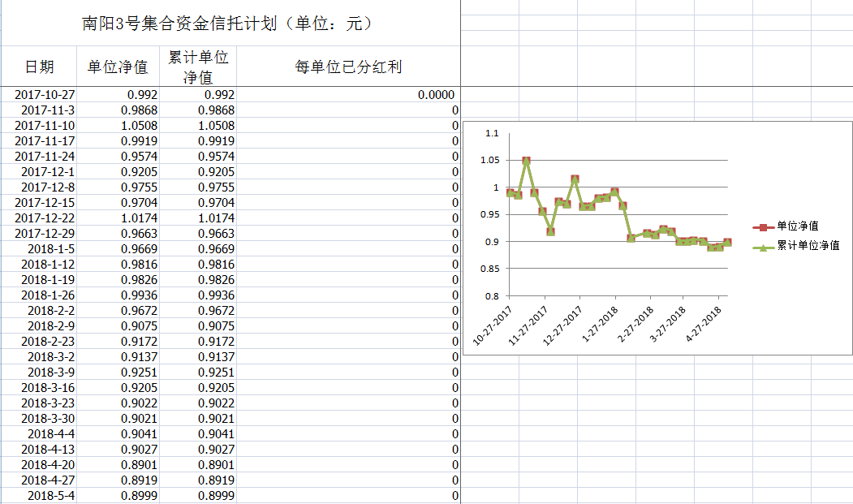Click the 单位净值 legend entry in chart
Image resolution: width=853 pixels, height=504 pixels.
pyautogui.click(x=797, y=226)
